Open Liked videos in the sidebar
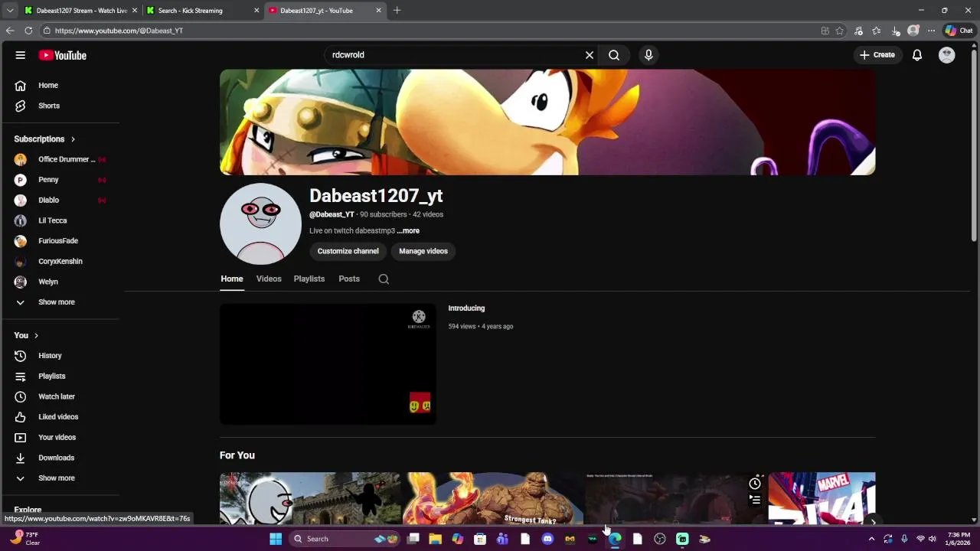980x551 pixels. [x=60, y=417]
